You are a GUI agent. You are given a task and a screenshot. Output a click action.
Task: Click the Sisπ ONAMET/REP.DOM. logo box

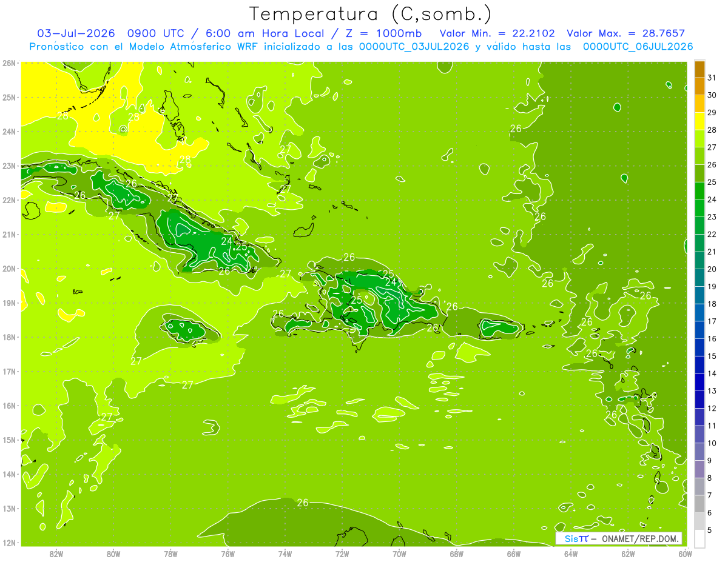coord(619,538)
